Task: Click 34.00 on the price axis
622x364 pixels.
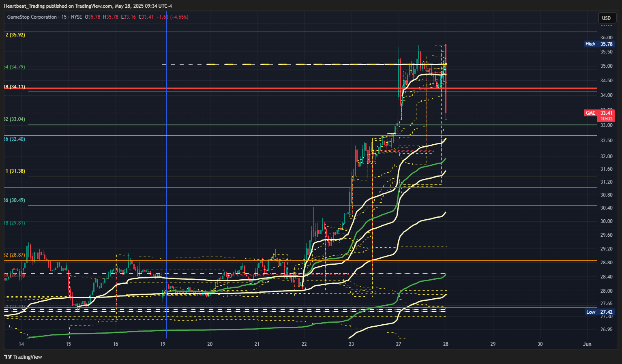Action: 607,95
